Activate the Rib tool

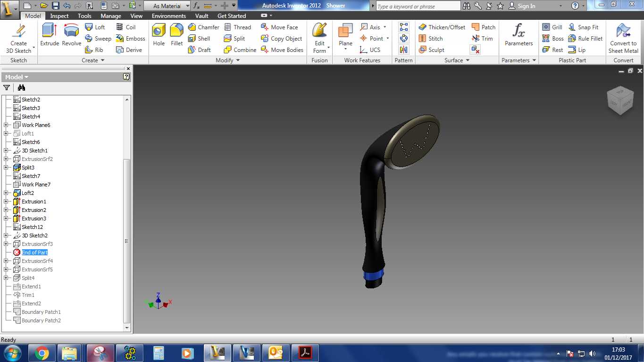(x=94, y=50)
